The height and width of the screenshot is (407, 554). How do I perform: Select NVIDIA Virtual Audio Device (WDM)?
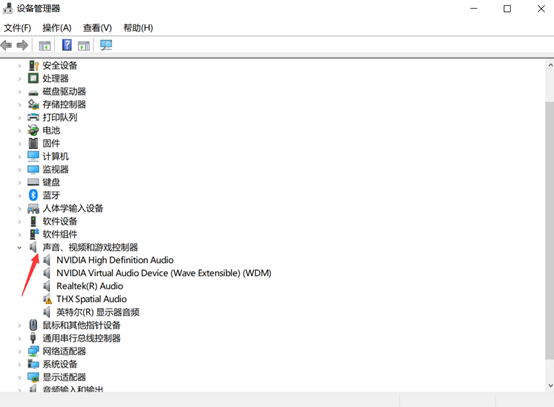coord(164,273)
